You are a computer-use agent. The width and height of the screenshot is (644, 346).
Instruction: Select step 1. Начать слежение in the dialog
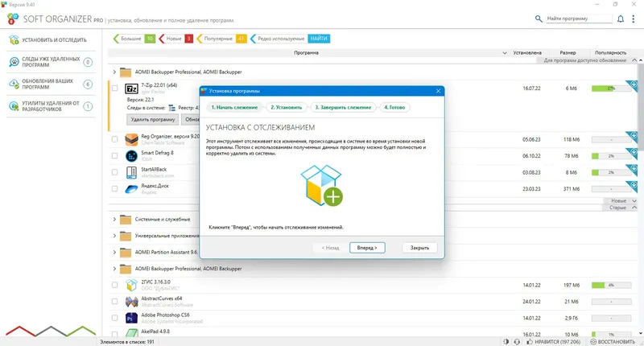click(x=234, y=108)
